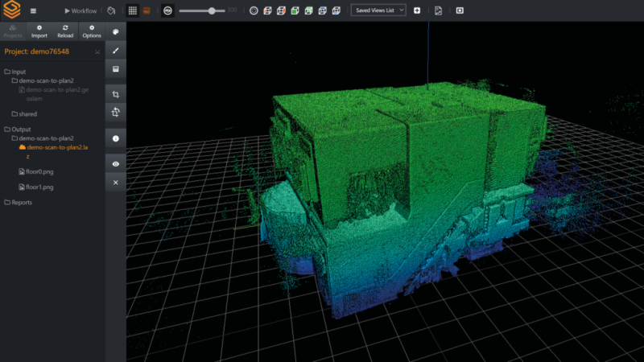Click the crop tool icon
644x362 pixels.
116,95
